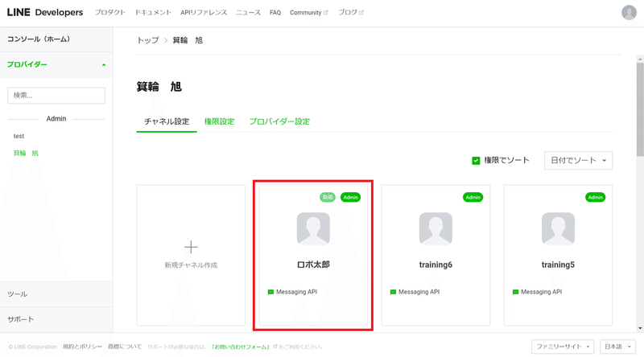
Task: Go to コンソール(ホーム) in sidebar
Action: (56, 39)
